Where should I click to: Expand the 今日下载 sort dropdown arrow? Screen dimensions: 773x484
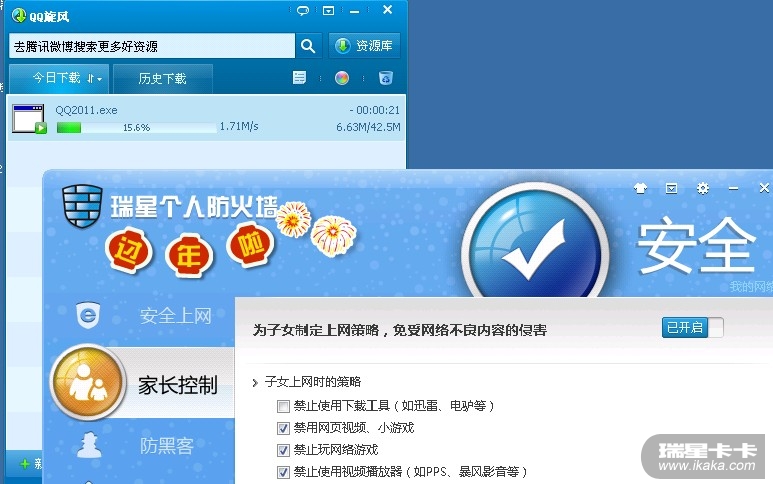tap(95, 78)
